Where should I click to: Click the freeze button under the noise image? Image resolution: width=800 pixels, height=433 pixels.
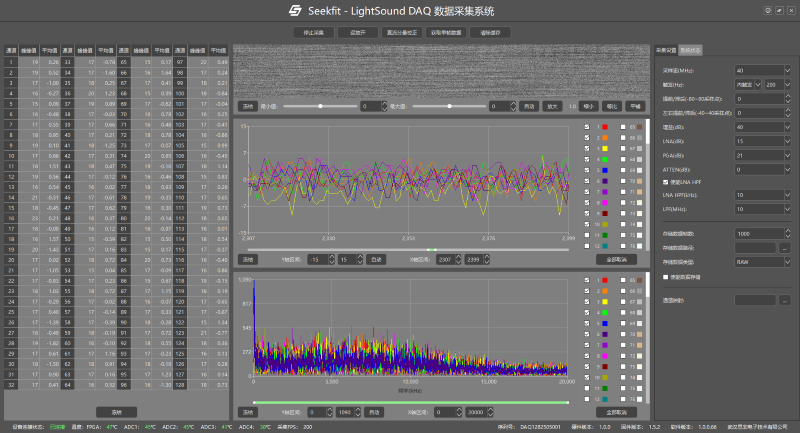(x=247, y=107)
